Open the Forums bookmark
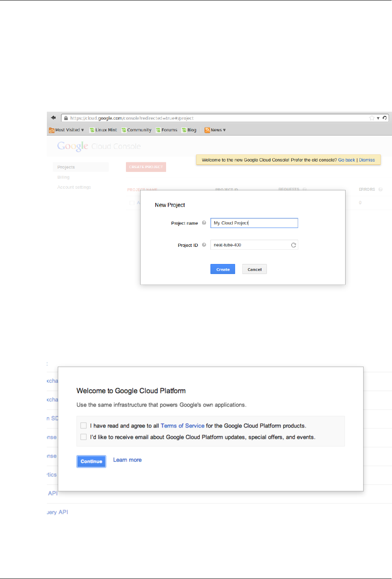The width and height of the screenshot is (392, 579). (167, 130)
